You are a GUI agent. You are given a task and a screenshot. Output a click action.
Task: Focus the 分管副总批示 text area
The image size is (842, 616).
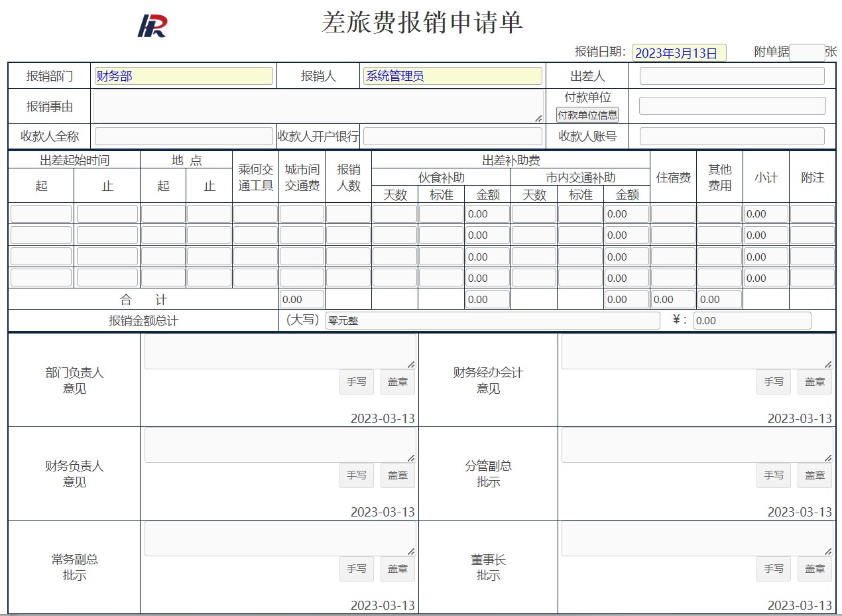[x=697, y=445]
